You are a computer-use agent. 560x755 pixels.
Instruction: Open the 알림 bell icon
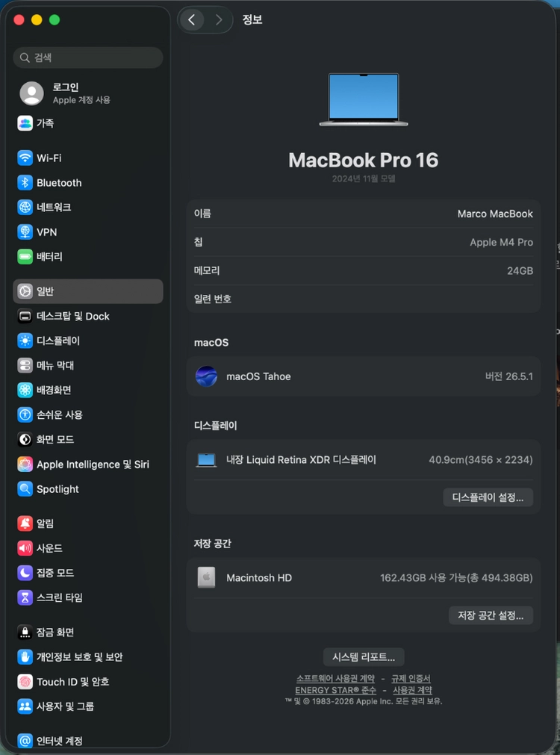coord(25,523)
